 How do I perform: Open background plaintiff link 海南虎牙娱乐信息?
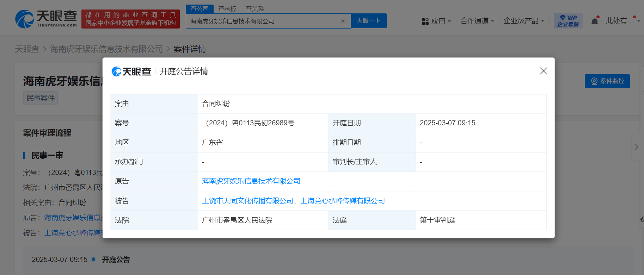(x=73, y=218)
